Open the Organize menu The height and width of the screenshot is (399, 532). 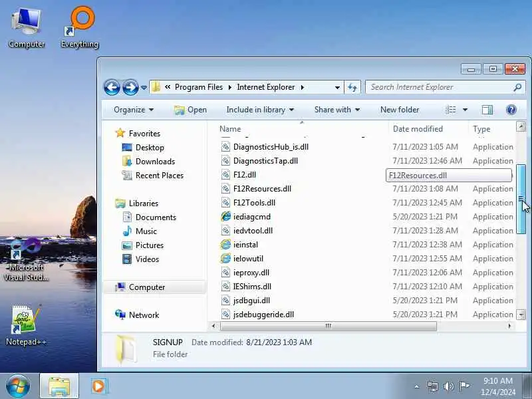tap(134, 110)
